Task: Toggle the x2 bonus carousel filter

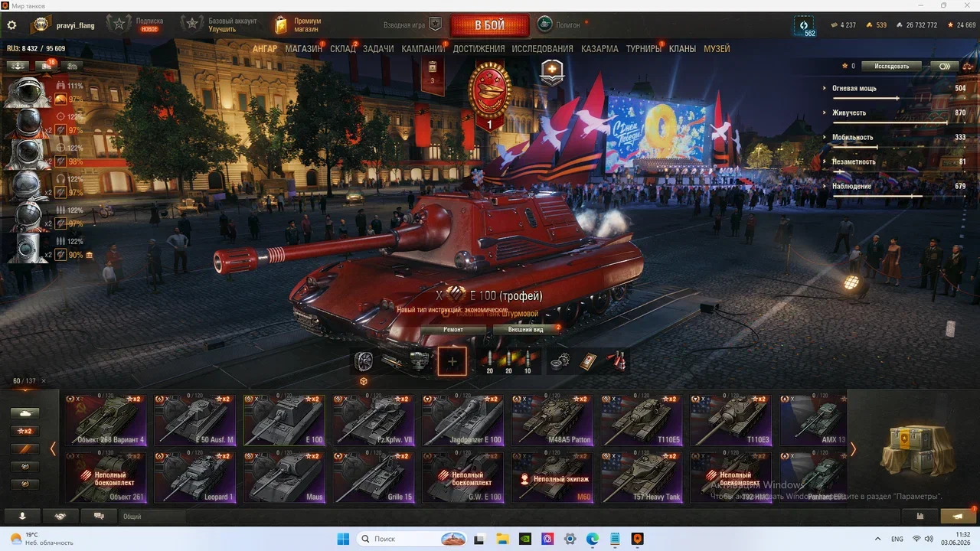Action: [x=25, y=431]
